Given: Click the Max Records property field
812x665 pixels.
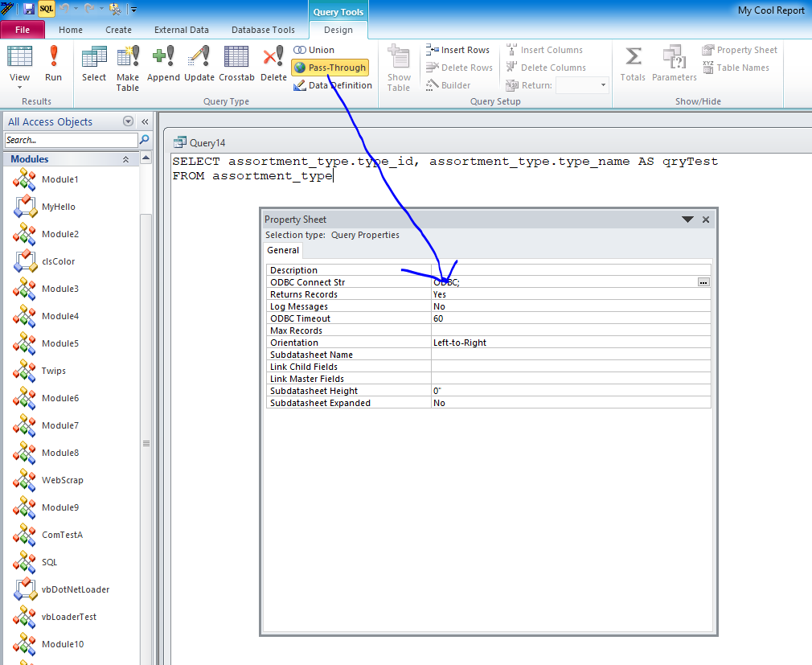Looking at the screenshot, I should tap(571, 330).
